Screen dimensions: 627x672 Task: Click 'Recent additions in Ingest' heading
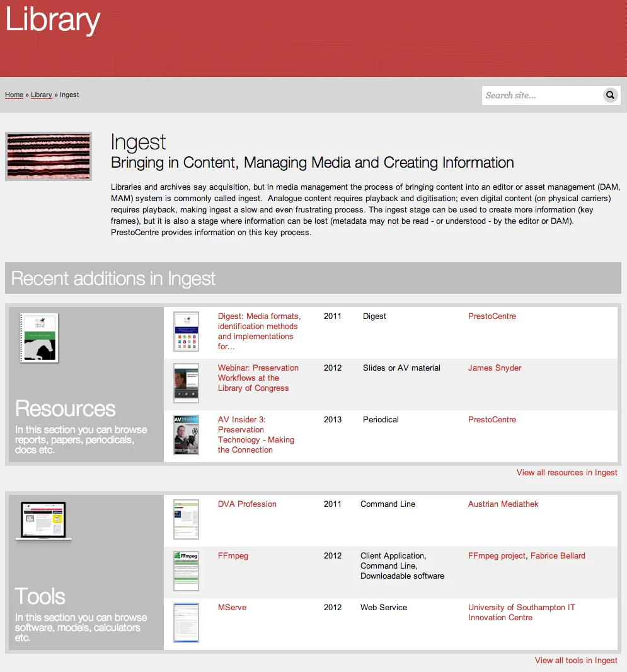tap(113, 279)
